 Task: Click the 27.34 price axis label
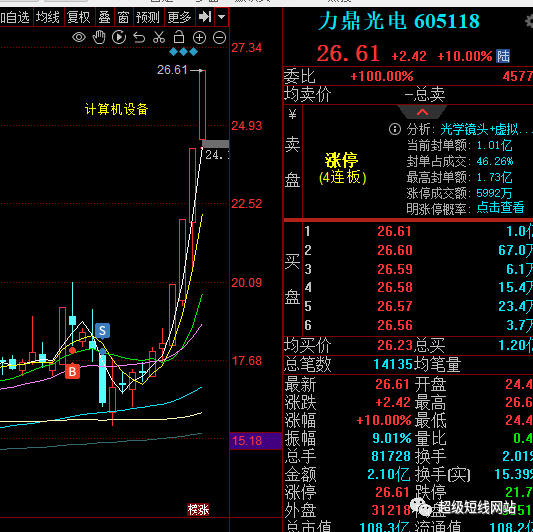click(247, 48)
